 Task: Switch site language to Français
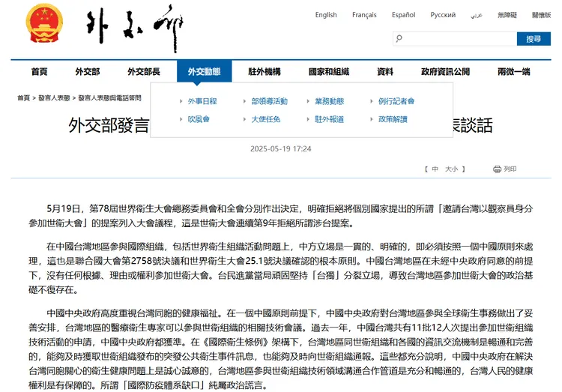364,15
